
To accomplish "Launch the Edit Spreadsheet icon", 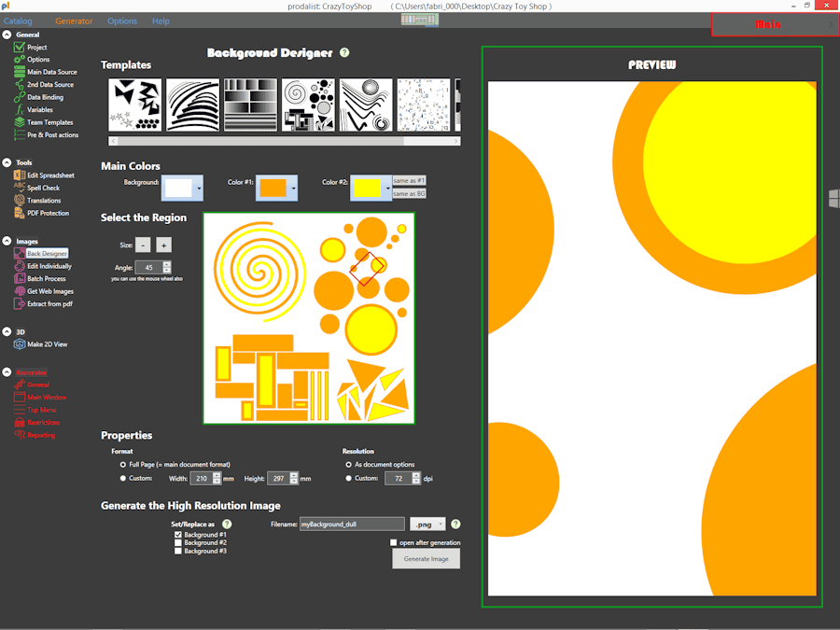I will pyautogui.click(x=20, y=175).
